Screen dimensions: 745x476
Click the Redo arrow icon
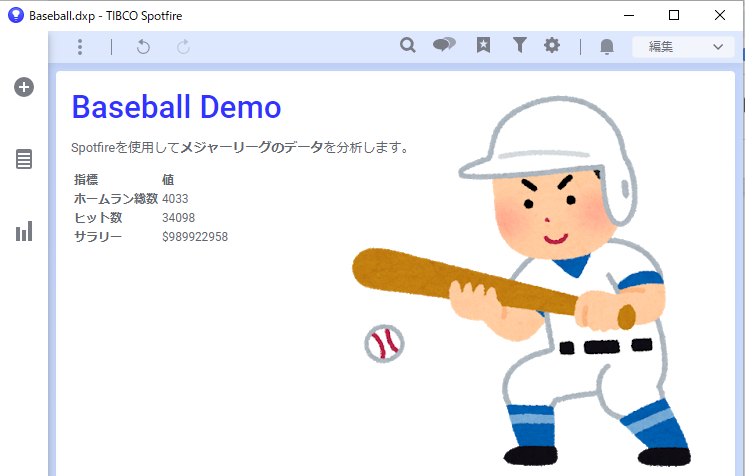(183, 47)
